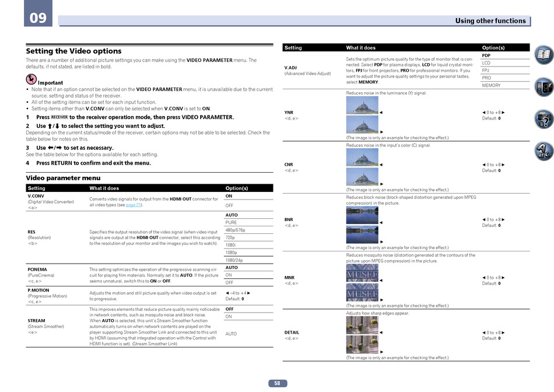Click the bottom castle example image in the YNR row

pyautogui.click(x=362, y=124)
